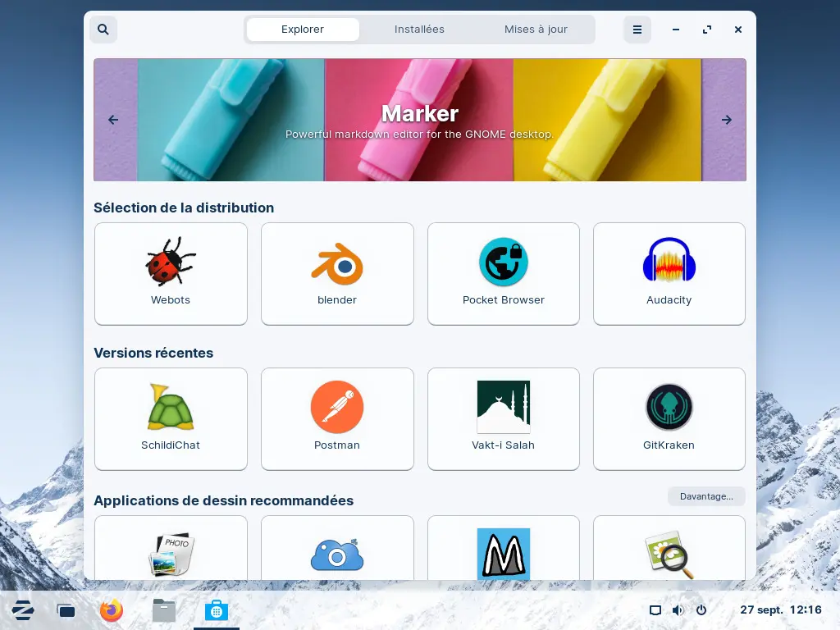Image resolution: width=840 pixels, height=630 pixels.
Task: Go to next featured banner
Action: (726, 120)
